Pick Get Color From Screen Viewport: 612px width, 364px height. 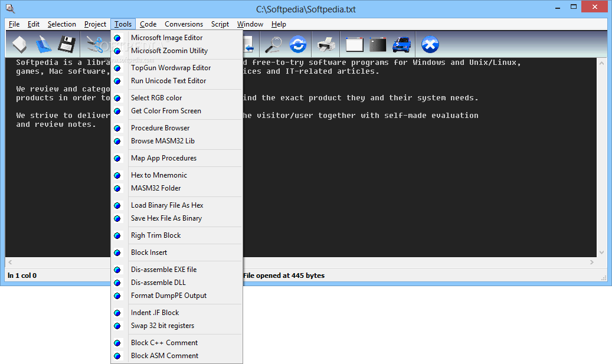176,111
